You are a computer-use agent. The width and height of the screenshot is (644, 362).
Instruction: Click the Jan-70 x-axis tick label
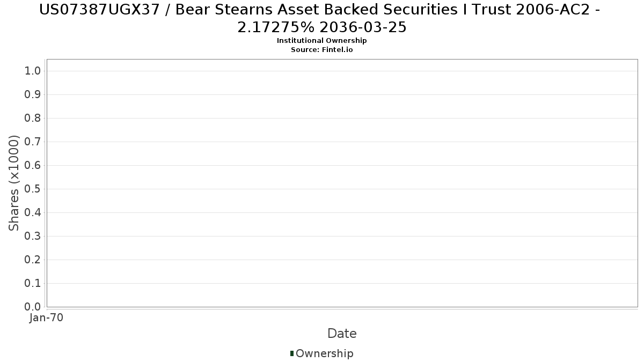click(47, 318)
